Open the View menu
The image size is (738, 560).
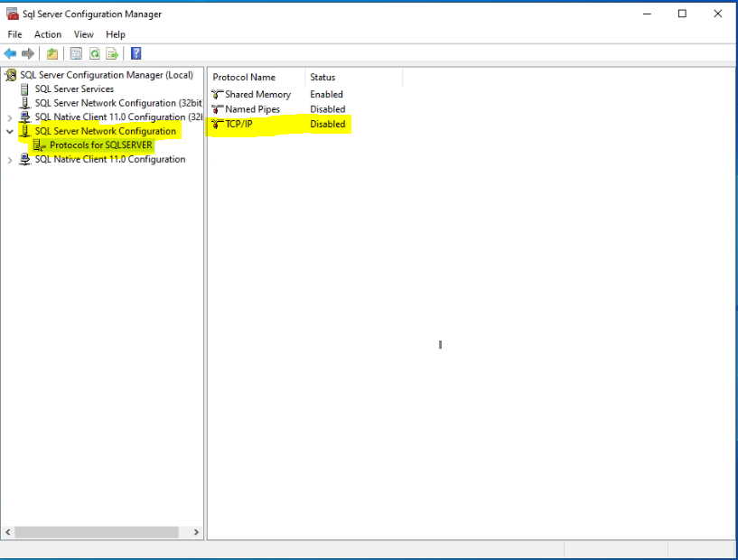click(x=83, y=34)
